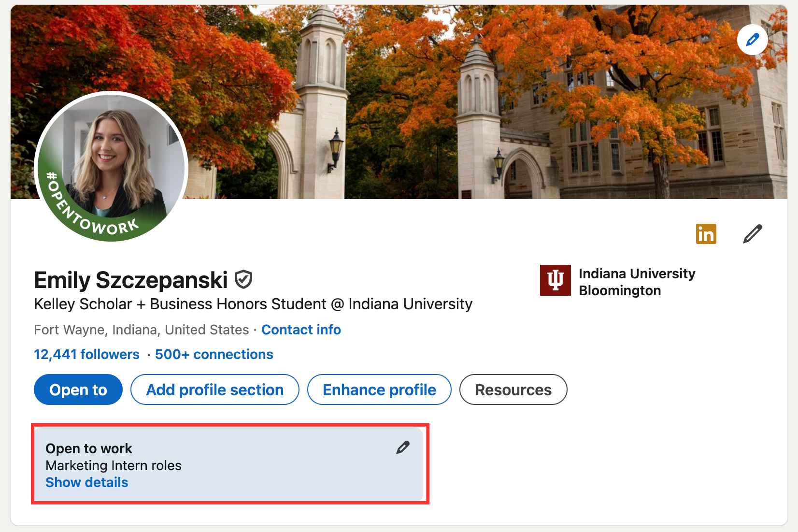The image size is (798, 532).
Task: Click the blue pencil to edit cover photo
Action: pos(752,40)
